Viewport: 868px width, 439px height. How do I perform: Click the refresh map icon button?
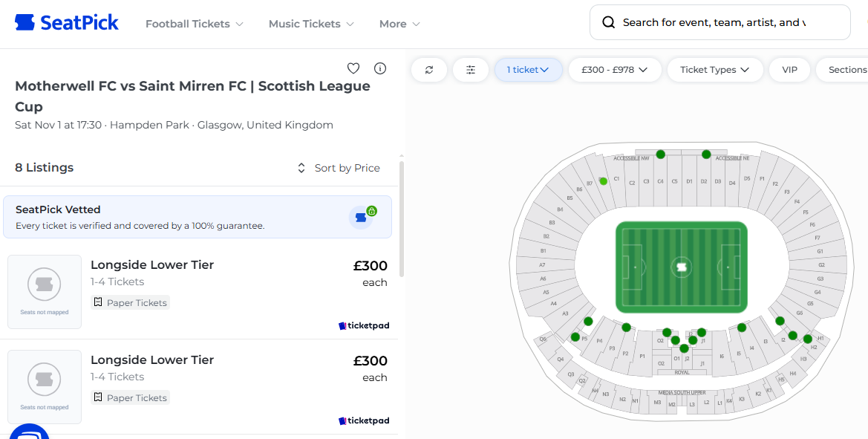tap(429, 70)
